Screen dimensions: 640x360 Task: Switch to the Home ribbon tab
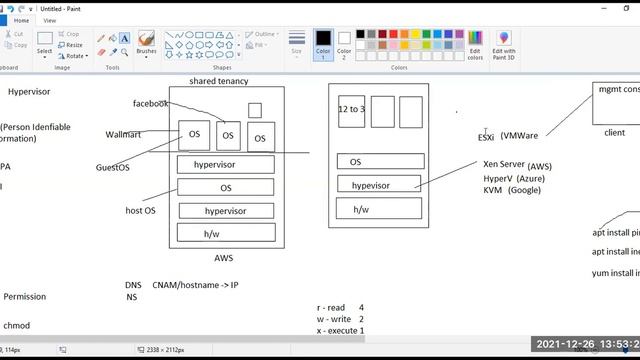(x=21, y=20)
